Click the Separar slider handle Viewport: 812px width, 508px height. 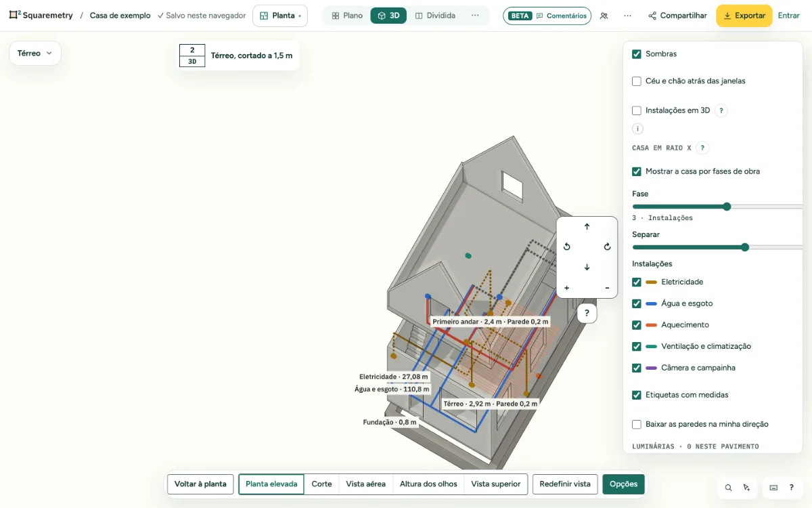[745, 247]
